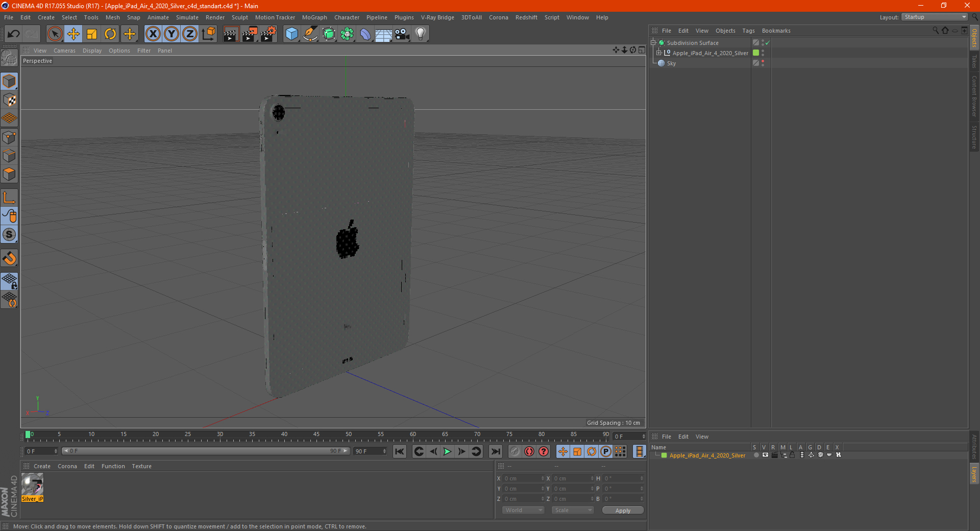Toggle layer visibility eye icon for Apple_iPad layer

tap(765, 455)
